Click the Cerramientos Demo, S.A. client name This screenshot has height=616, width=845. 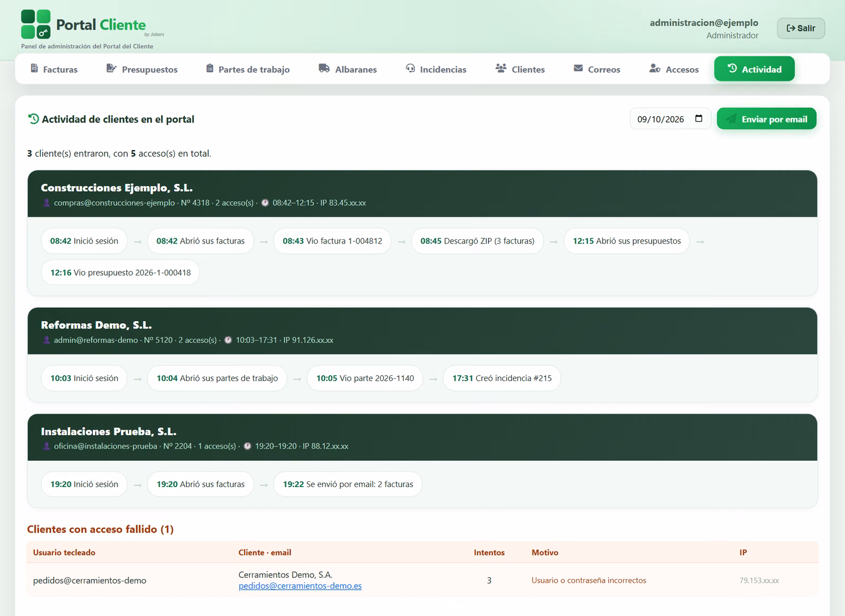tap(286, 575)
